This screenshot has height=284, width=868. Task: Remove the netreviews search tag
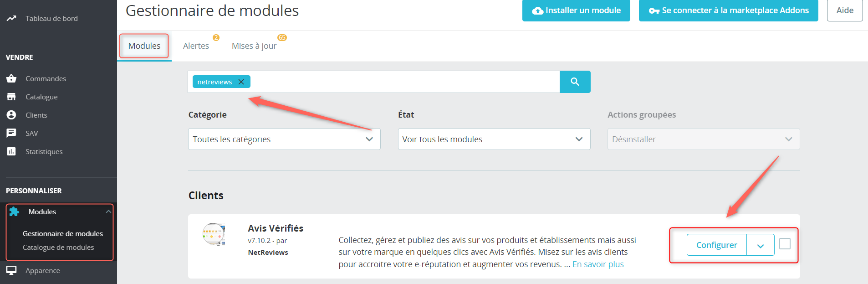pos(241,82)
